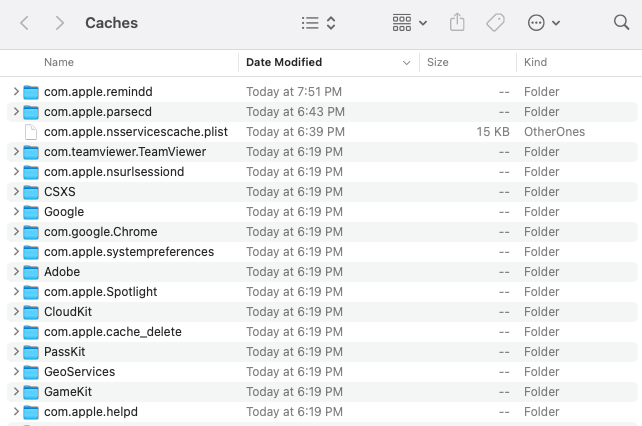Click the com.apple.nsurlsessiond folder icon
This screenshot has width=642, height=426.
tap(31, 172)
